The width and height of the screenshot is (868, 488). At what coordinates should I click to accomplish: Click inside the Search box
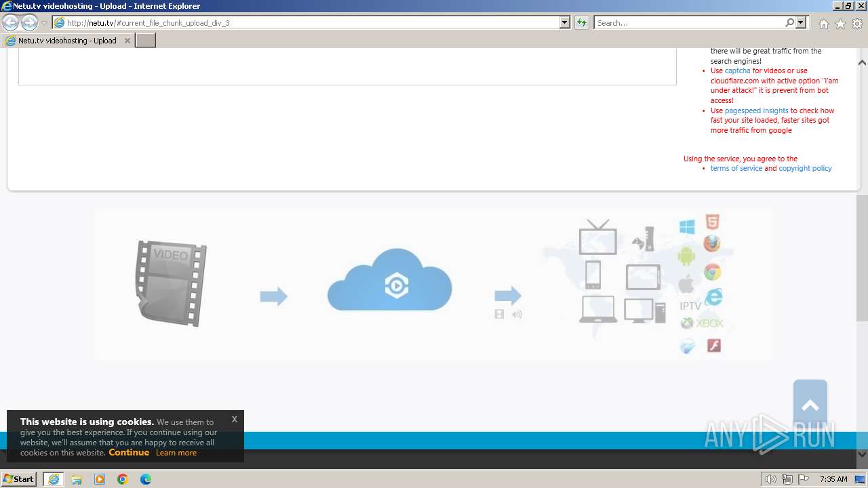pyautogui.click(x=688, y=23)
